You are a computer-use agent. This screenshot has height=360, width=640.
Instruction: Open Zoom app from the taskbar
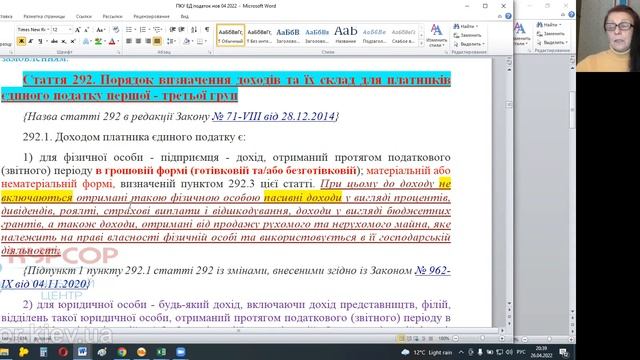[180, 352]
